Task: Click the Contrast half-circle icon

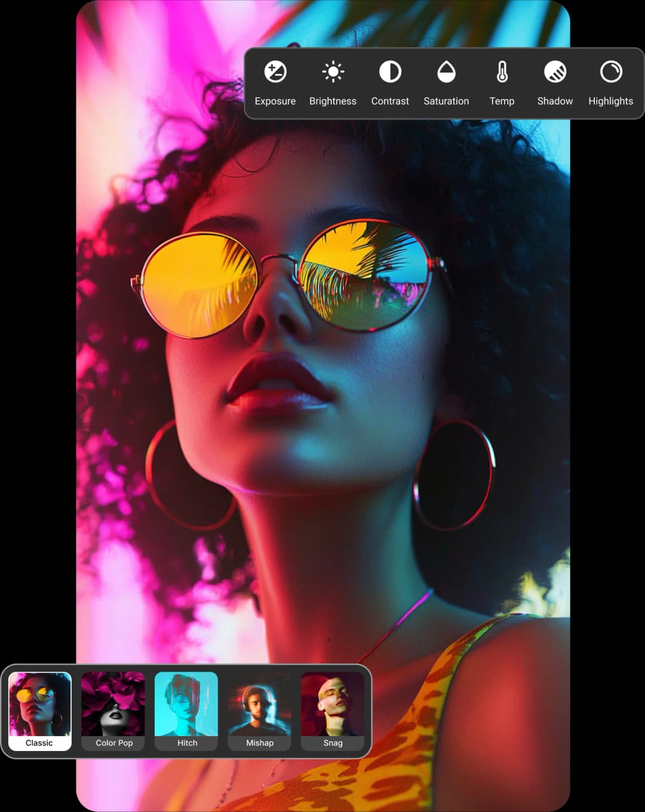Action: [390, 72]
